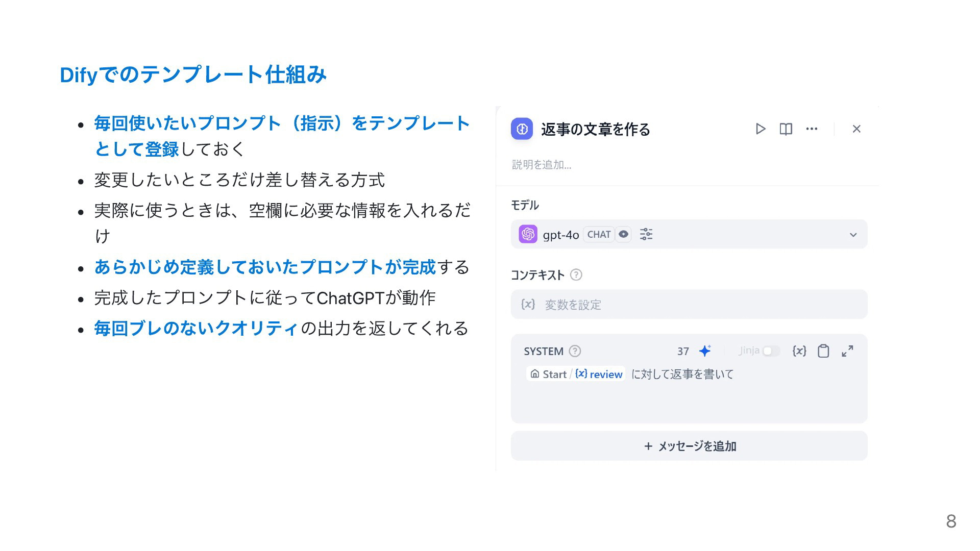The image size is (980, 551).
Task: Edit the node title 返事の文章を作る
Action: [x=596, y=130]
